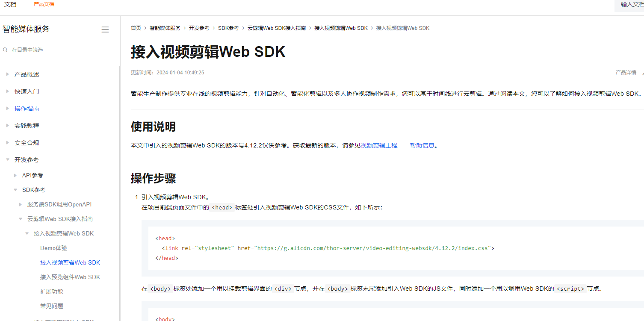Open the 开发参考 breadcrumb link
Image resolution: width=644 pixels, height=321 pixels.
199,28
